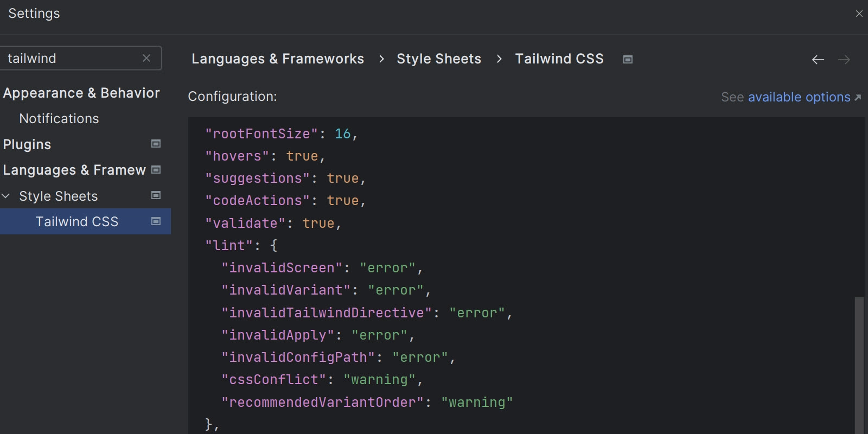Click the project icon in breadcrumb header
Image resolution: width=868 pixels, height=434 pixels.
click(628, 59)
